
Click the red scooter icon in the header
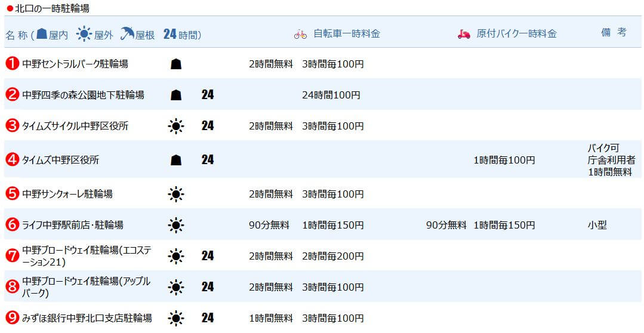(464, 34)
